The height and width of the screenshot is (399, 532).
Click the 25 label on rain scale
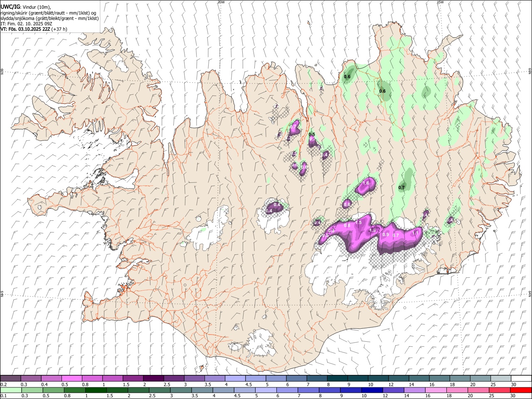pos(493,396)
